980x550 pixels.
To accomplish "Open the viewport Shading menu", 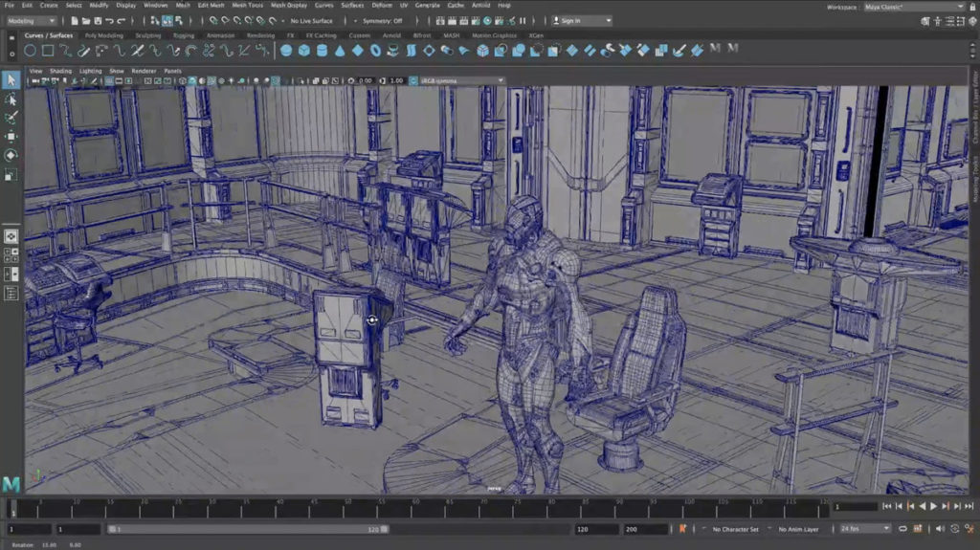I will (60, 71).
